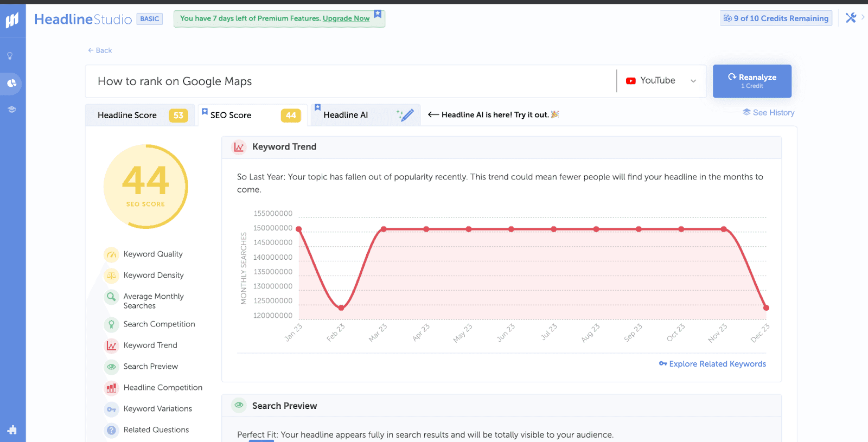Click the YouTube logo icon
The image size is (868, 442).
pos(630,81)
